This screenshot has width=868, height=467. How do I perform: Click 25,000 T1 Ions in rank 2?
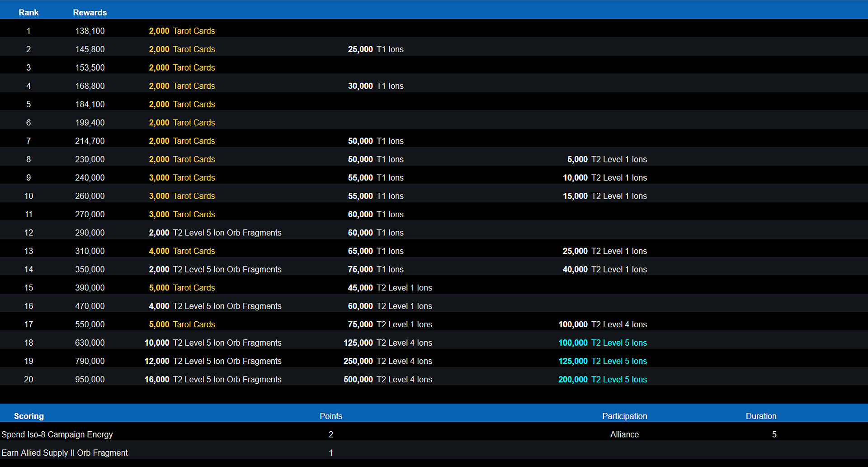click(x=376, y=49)
